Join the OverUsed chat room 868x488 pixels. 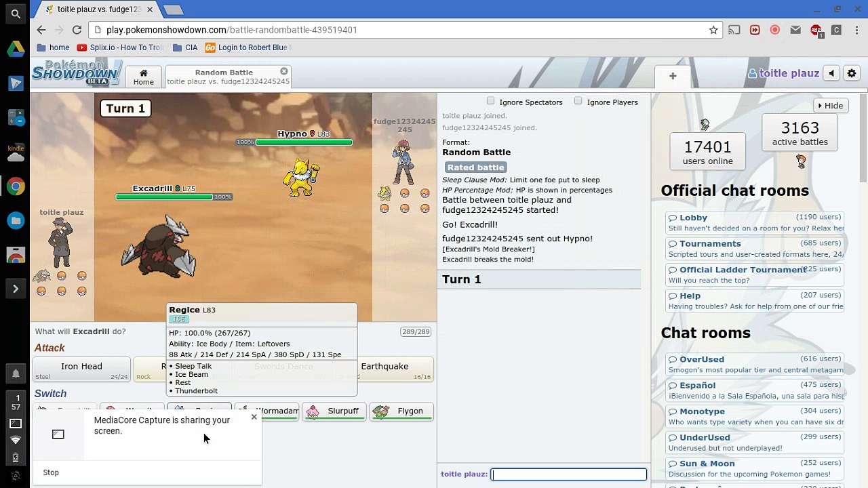754,365
